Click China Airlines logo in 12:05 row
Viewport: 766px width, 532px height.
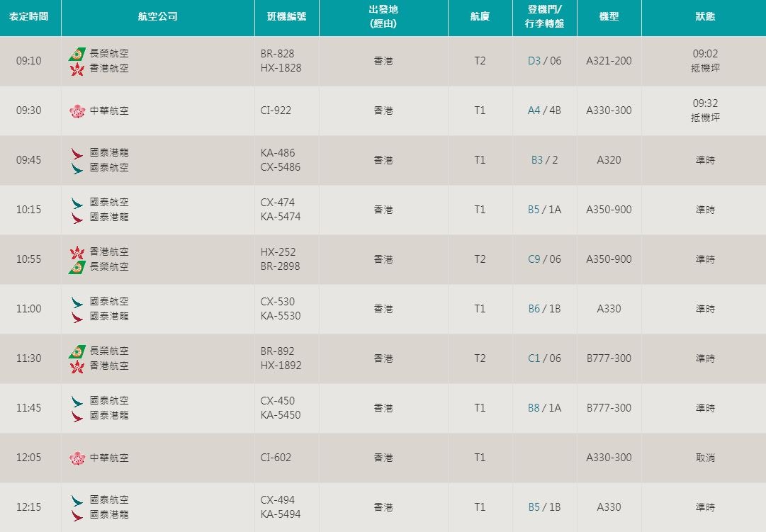point(77,458)
